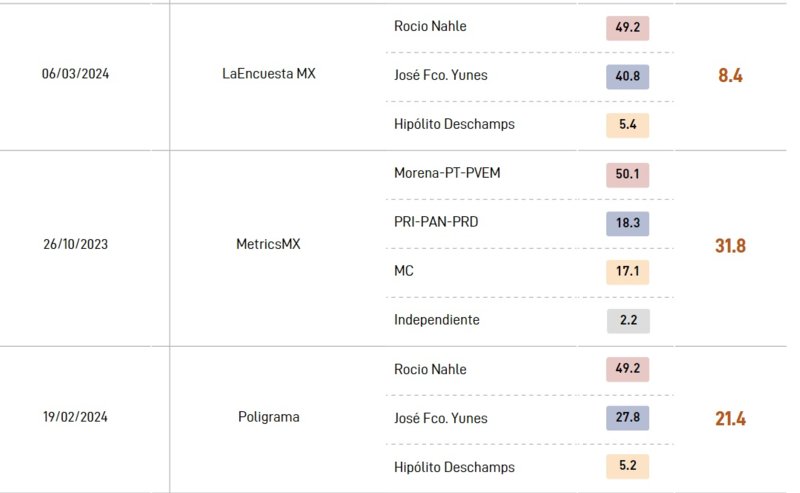800x493 pixels.
Task: Click the 06/03/2024 date cell
Action: point(76,74)
